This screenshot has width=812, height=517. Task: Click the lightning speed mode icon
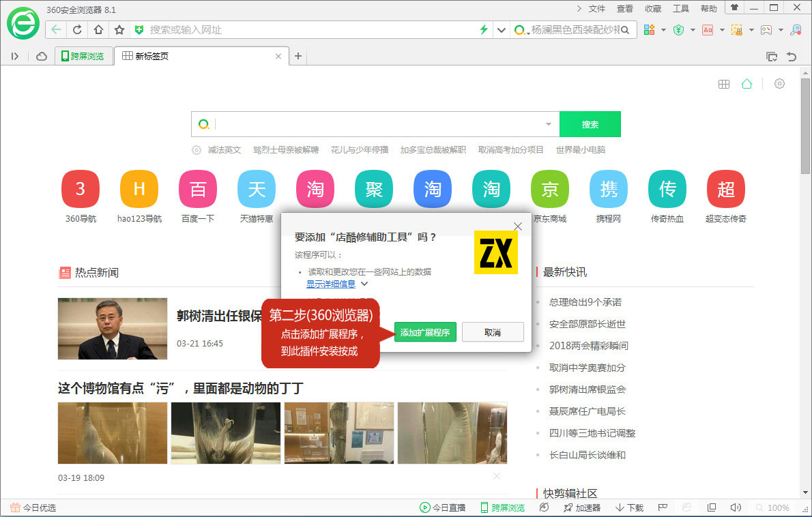point(484,29)
